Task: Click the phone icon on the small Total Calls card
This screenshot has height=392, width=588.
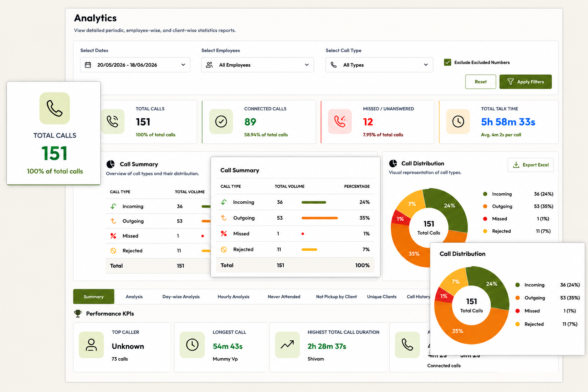Action: 113,121
